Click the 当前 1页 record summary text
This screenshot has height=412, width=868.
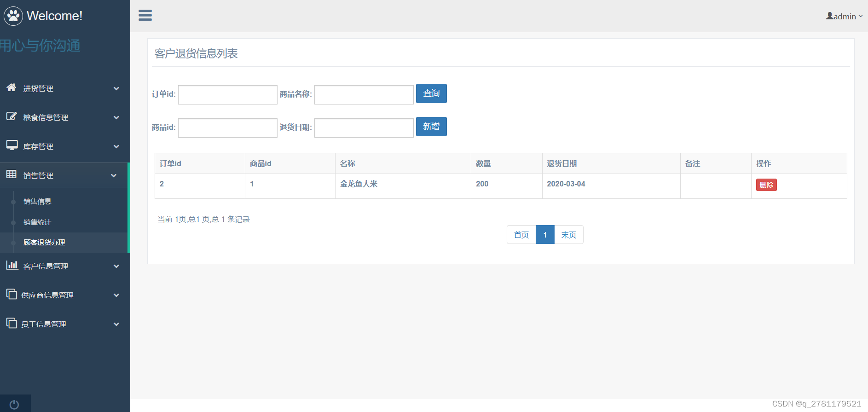(203, 220)
